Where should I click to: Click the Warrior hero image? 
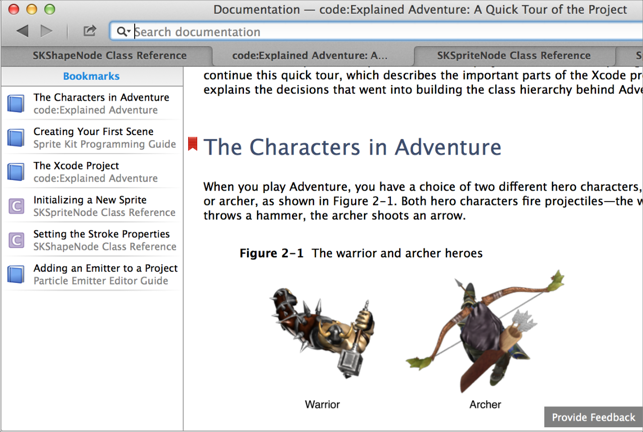[322, 332]
